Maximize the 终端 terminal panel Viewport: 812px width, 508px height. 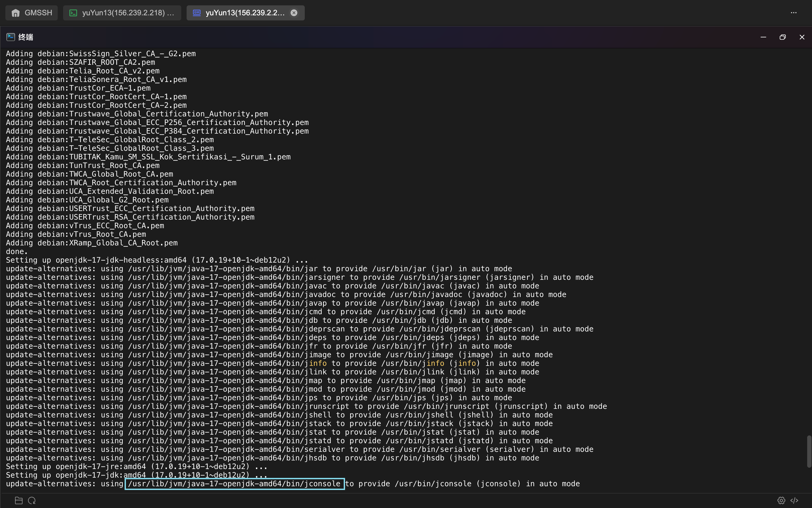click(x=782, y=37)
